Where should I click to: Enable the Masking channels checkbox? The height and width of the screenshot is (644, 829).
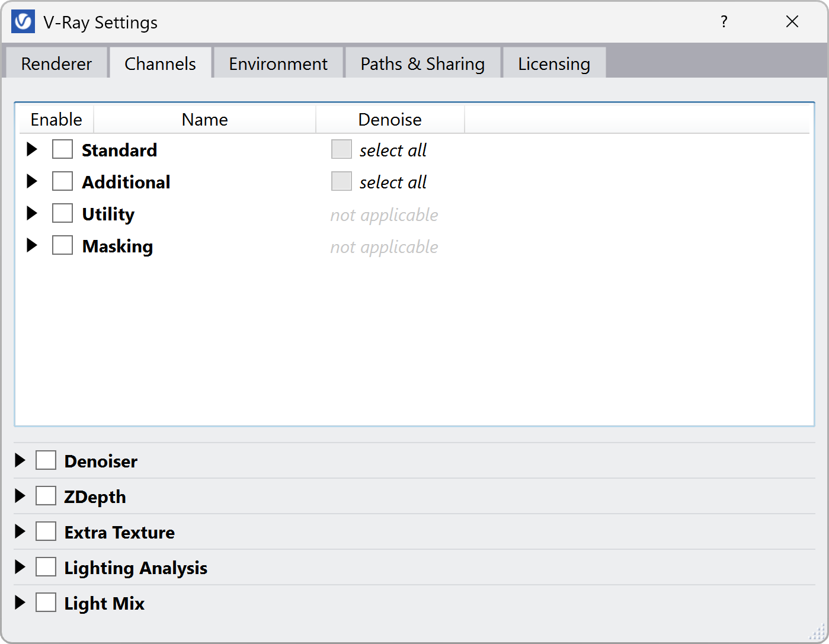point(62,245)
